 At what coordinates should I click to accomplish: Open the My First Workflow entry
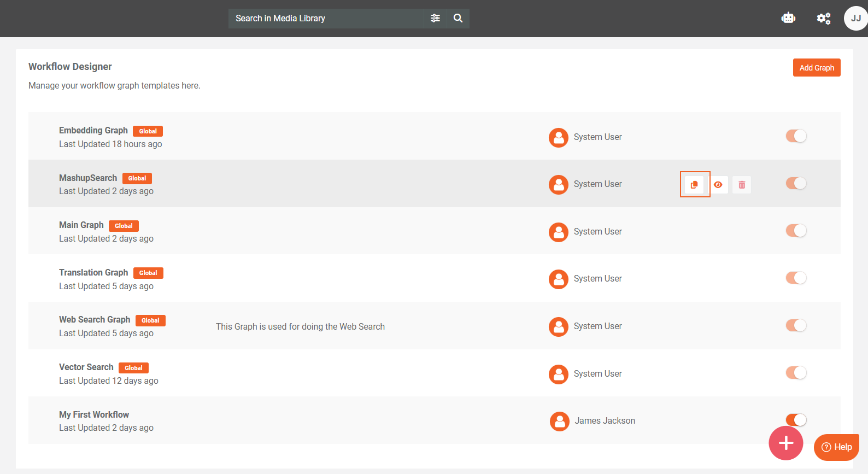[94, 414]
